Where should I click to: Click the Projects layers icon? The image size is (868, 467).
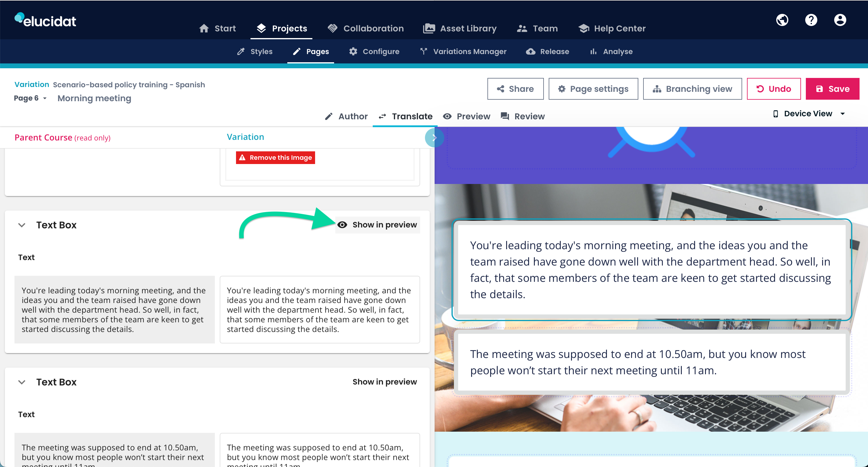(261, 28)
